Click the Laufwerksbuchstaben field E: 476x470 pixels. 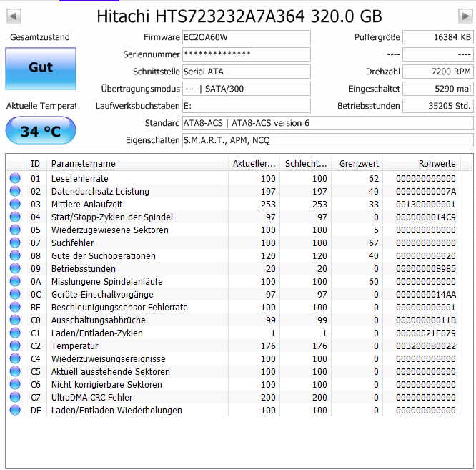(247, 106)
